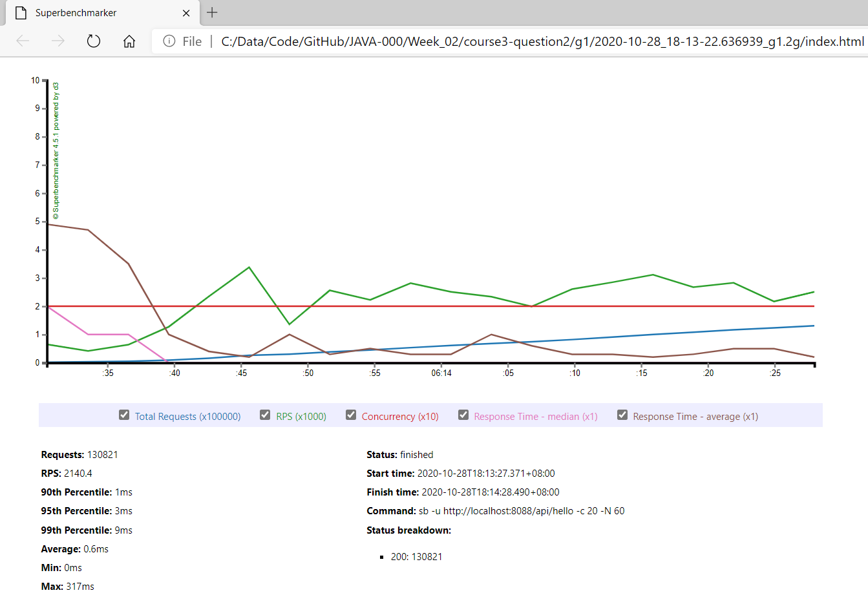Viewport: 868px width, 595px height.
Task: Click the ':35' x-axis tick label
Action: (108, 373)
